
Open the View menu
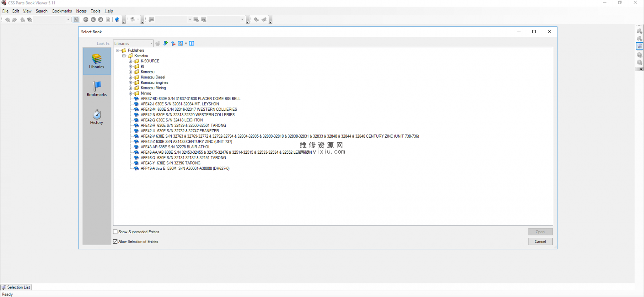coord(27,11)
